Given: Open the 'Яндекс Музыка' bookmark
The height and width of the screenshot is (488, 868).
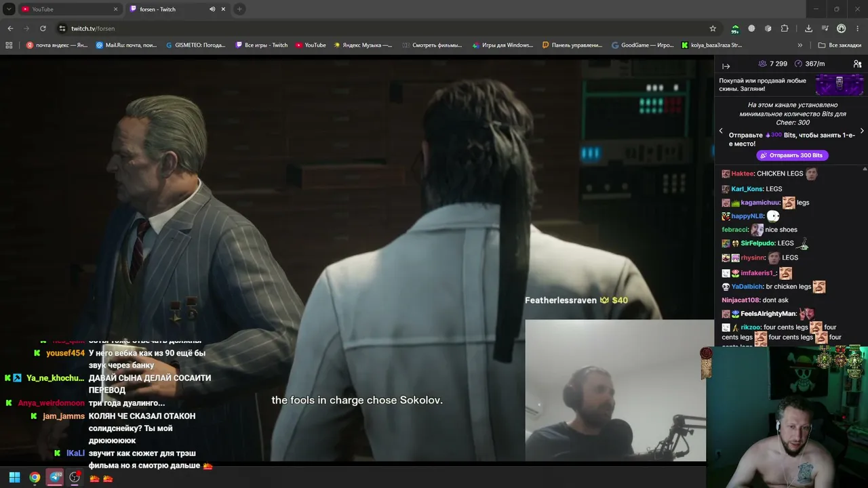Looking at the screenshot, I should point(363,45).
